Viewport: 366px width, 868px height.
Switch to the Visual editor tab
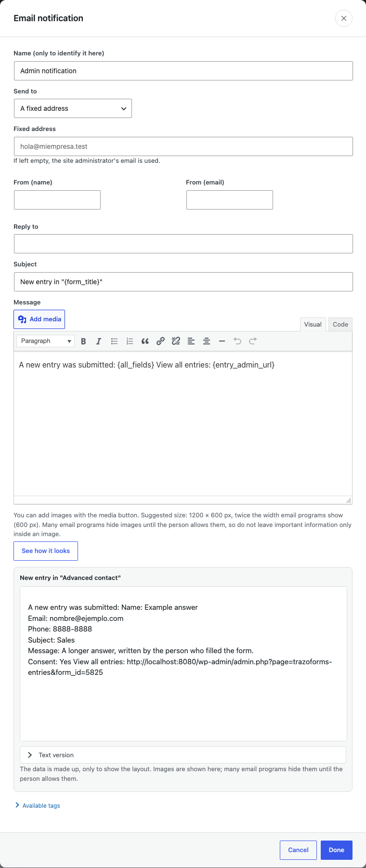(x=313, y=324)
